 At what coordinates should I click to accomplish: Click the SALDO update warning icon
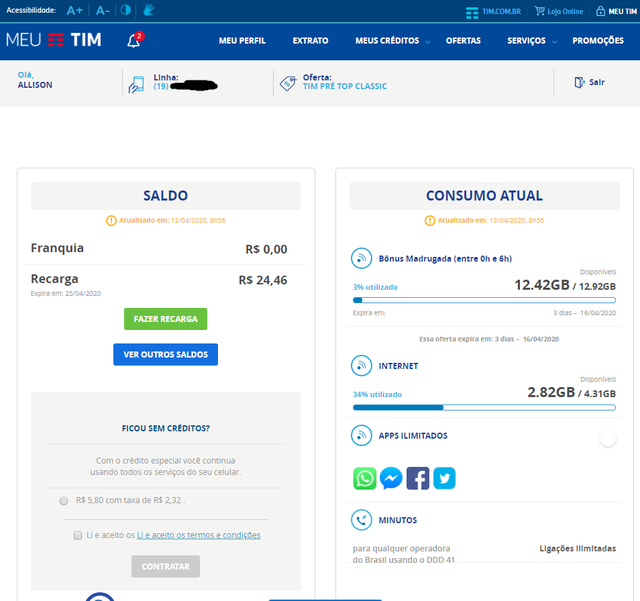[x=111, y=220]
